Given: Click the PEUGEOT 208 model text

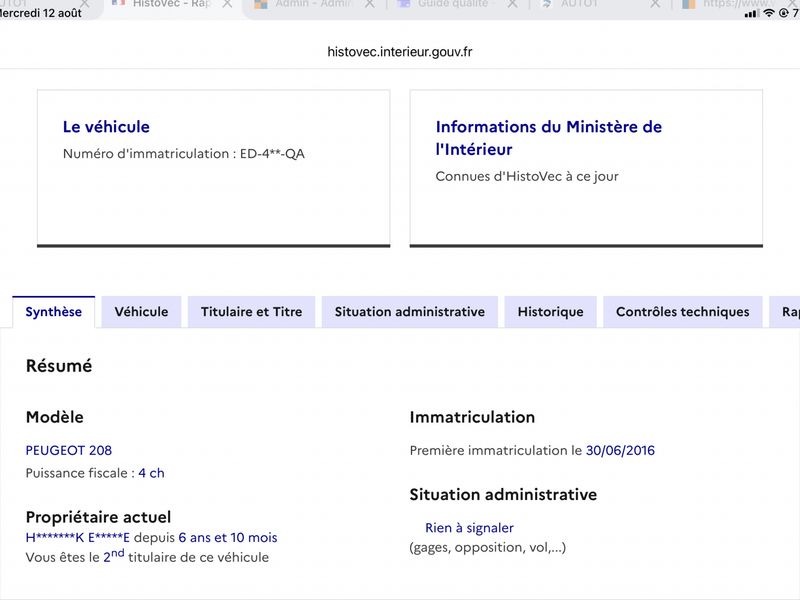Looking at the screenshot, I should [x=69, y=451].
